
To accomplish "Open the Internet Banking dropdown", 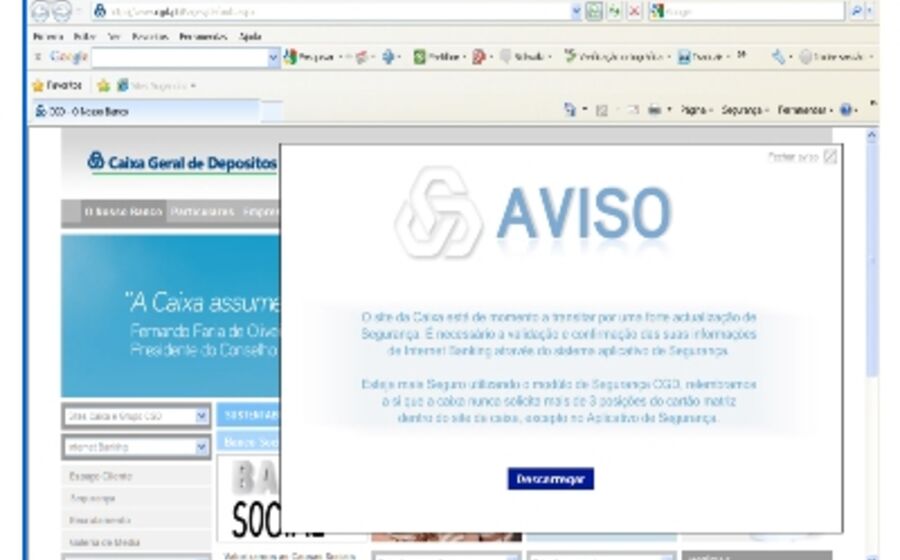I will 137,446.
